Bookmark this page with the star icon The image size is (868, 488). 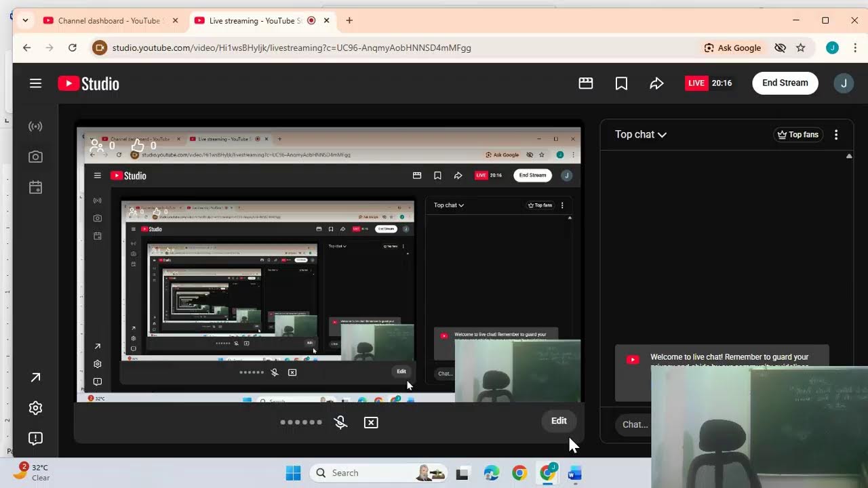(801, 47)
